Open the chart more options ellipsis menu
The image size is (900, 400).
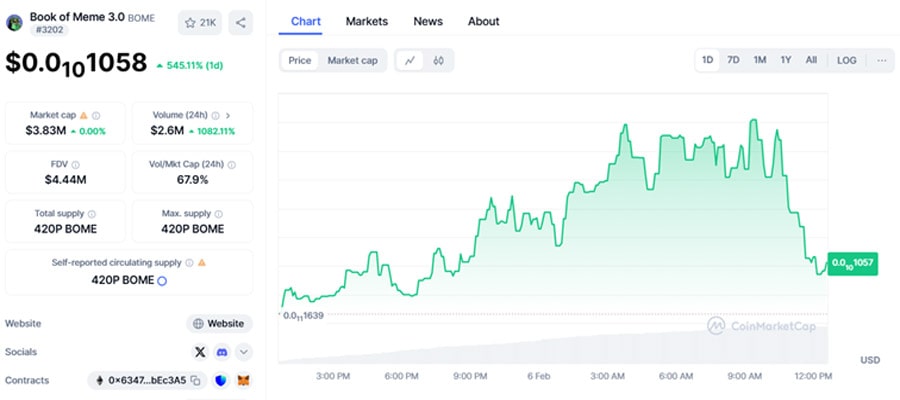point(880,61)
